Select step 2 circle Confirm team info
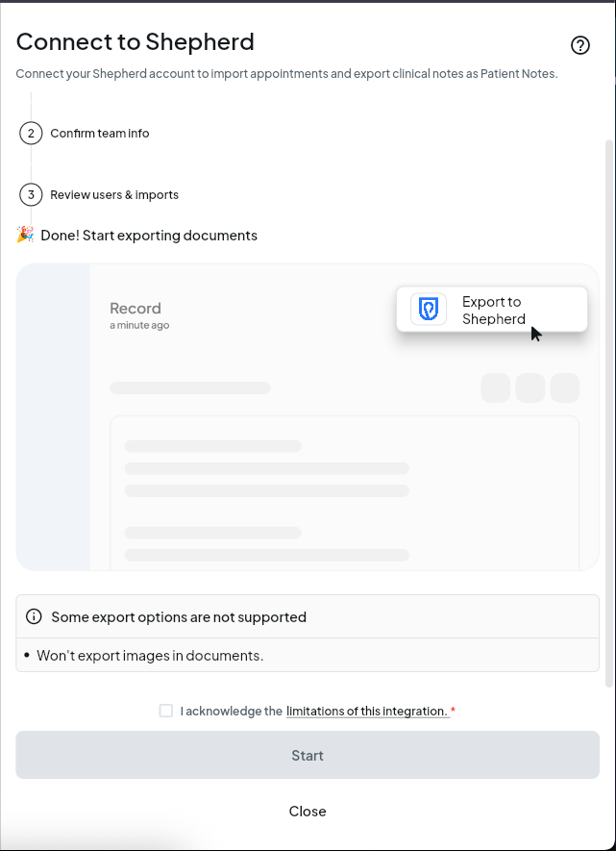The width and height of the screenshot is (616, 851). pos(31,133)
